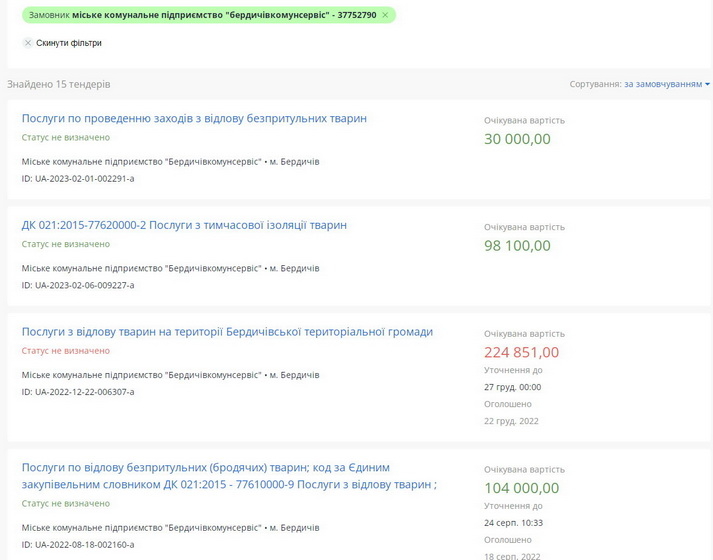This screenshot has width=713, height=560.
Task: Click the expected value 98 100,00
Action: (x=517, y=246)
